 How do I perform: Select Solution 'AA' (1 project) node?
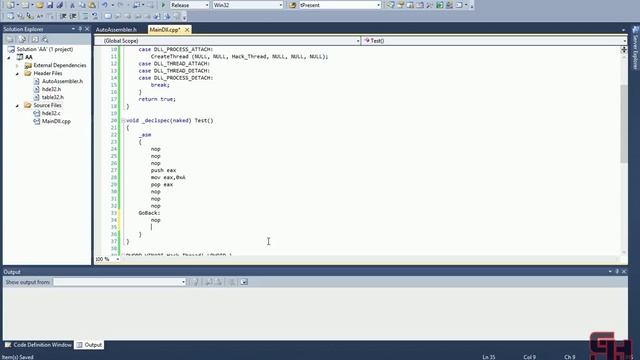click(x=40, y=49)
